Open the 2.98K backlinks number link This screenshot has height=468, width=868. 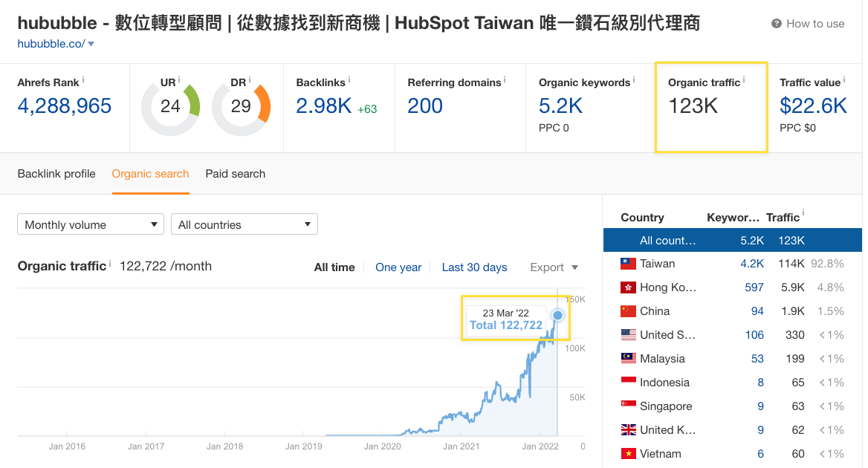(x=323, y=106)
